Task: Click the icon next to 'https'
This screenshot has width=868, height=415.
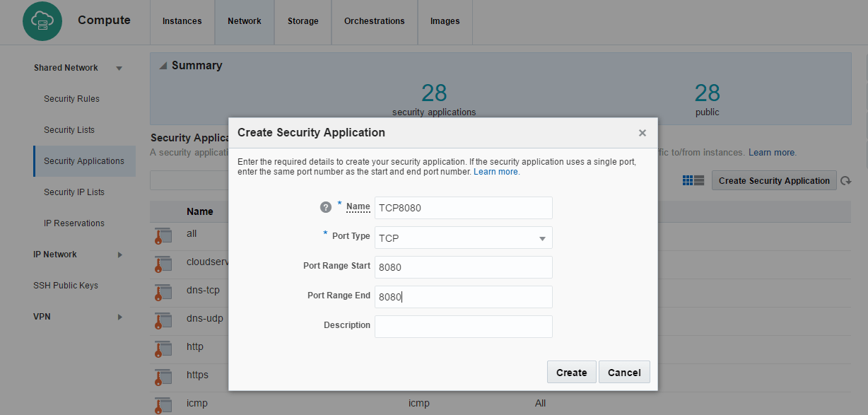Action: click(163, 376)
